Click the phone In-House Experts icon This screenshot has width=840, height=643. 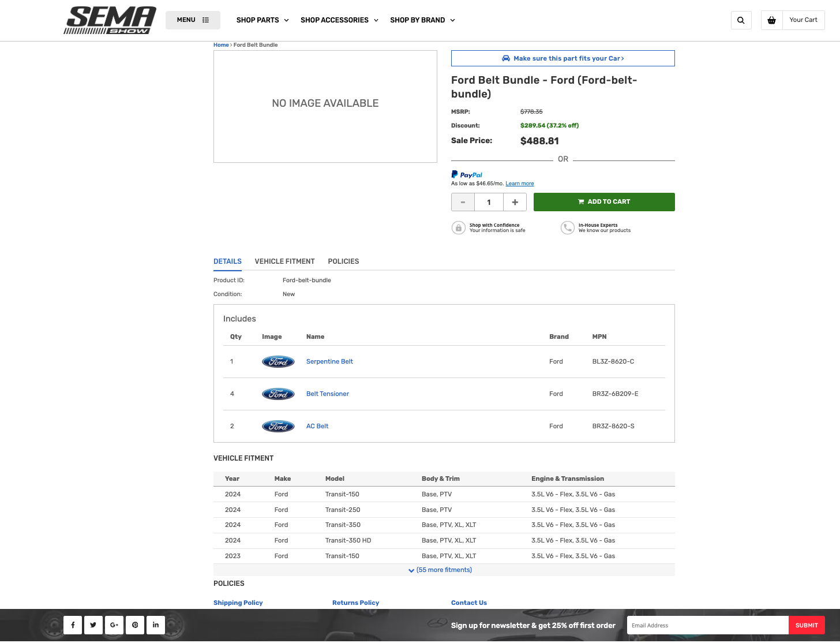568,228
